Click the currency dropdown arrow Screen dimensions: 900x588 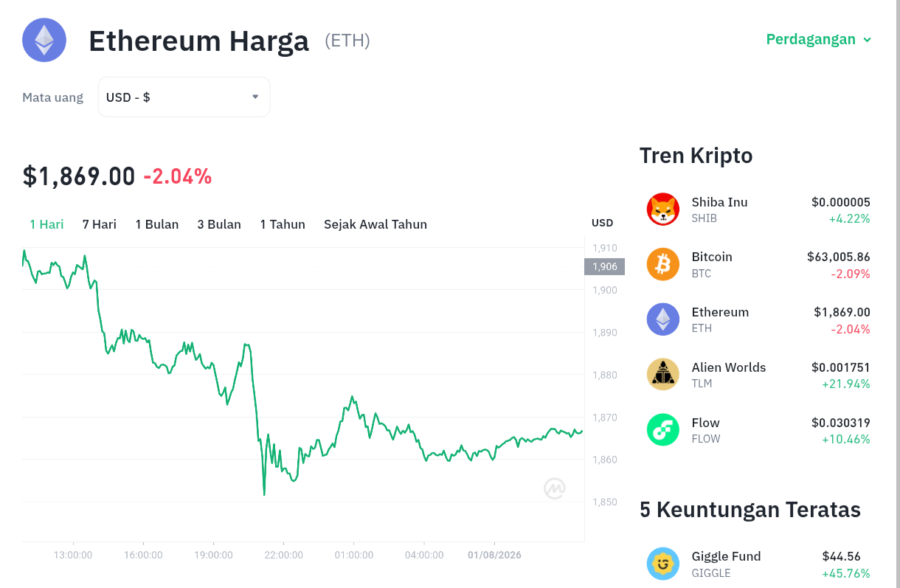point(255,97)
